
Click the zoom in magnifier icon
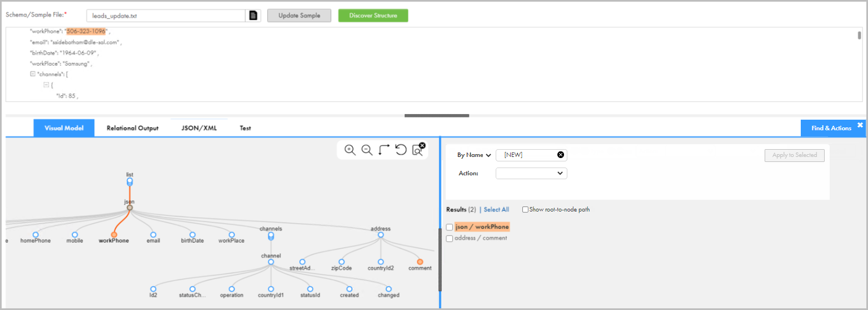350,150
